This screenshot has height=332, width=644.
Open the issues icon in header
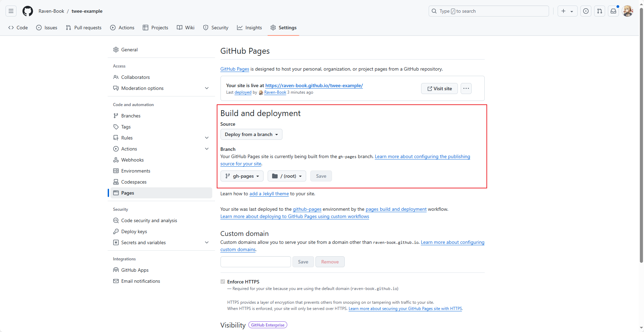coord(586,11)
